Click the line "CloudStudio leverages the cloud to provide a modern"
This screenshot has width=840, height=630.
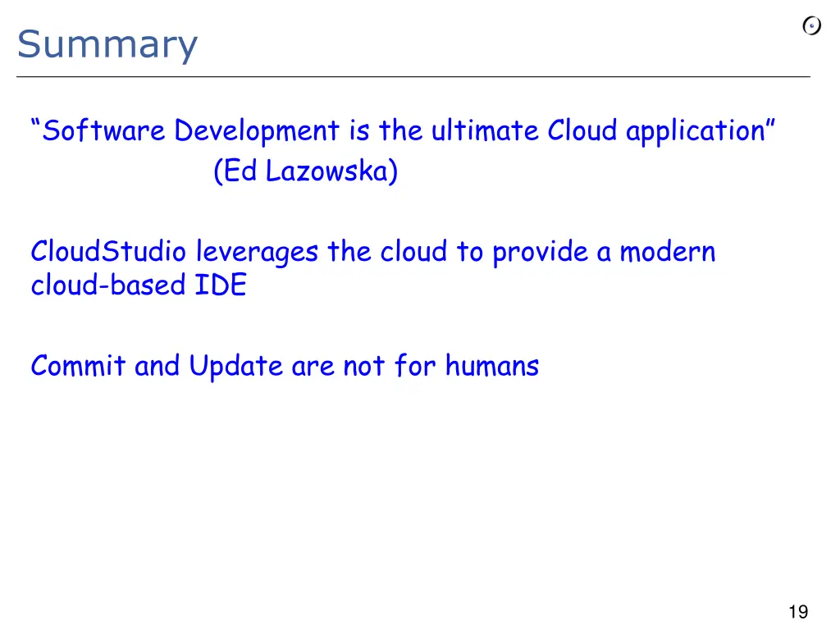point(373,252)
